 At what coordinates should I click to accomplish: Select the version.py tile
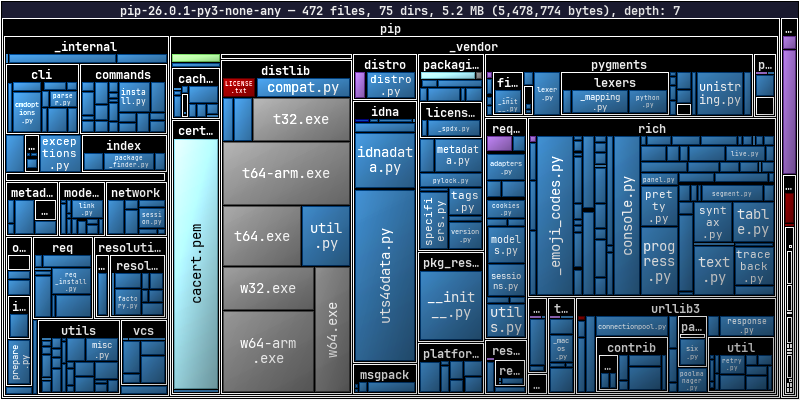click(465, 235)
